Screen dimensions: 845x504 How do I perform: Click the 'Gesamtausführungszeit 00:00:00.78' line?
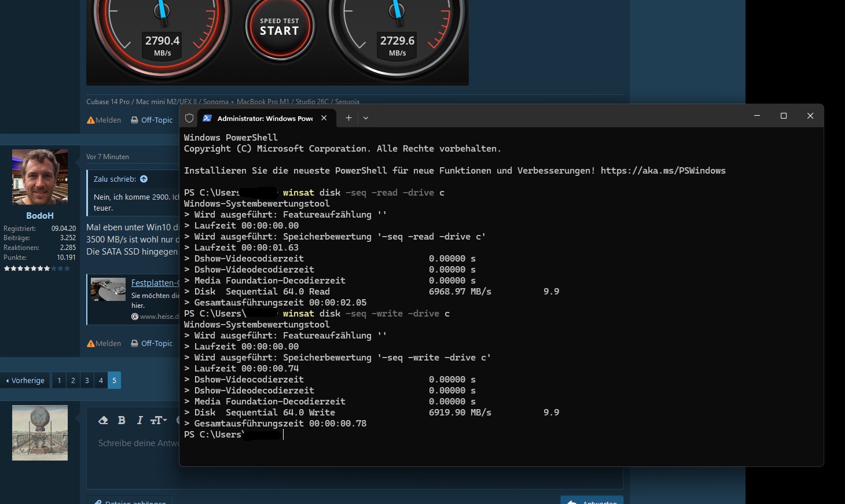pyautogui.click(x=275, y=424)
